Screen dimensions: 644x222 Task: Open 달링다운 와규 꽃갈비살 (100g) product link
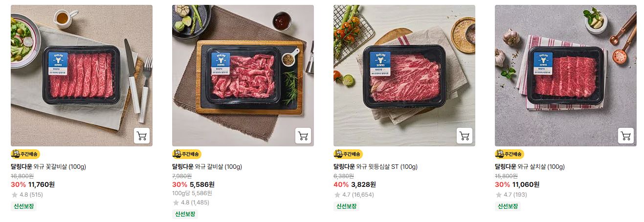(x=48, y=166)
